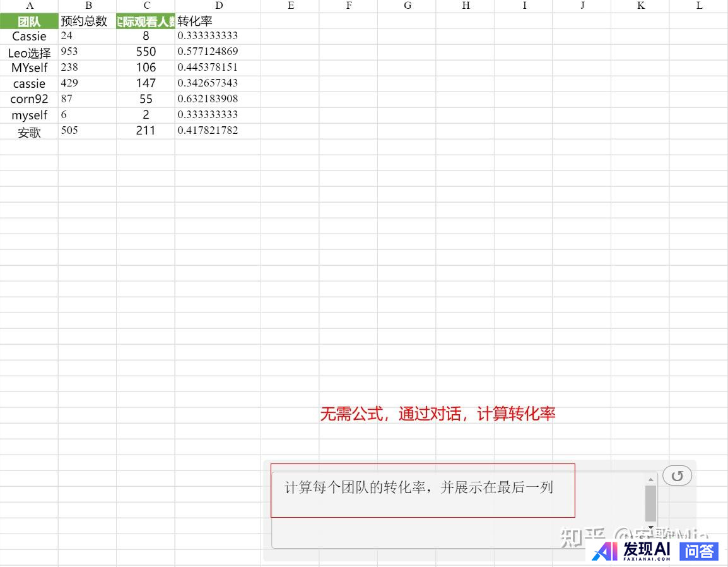Select column J header
The width and height of the screenshot is (728, 567).
(x=582, y=6)
